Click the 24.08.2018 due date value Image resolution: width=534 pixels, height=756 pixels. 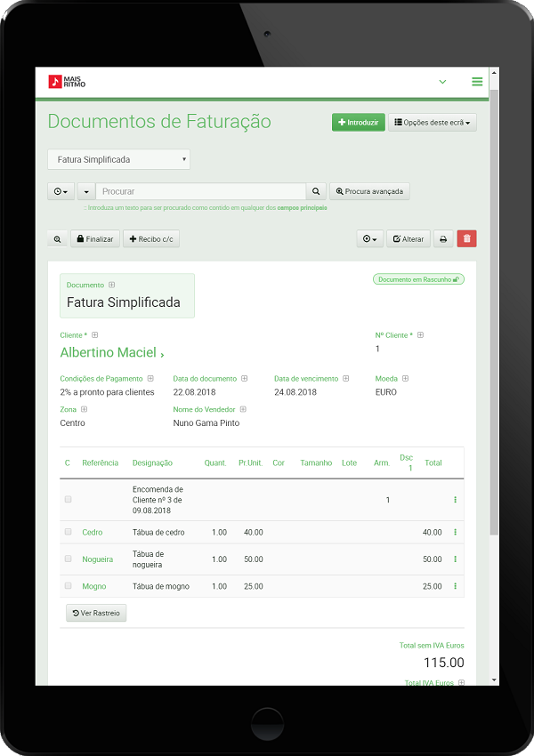(295, 392)
